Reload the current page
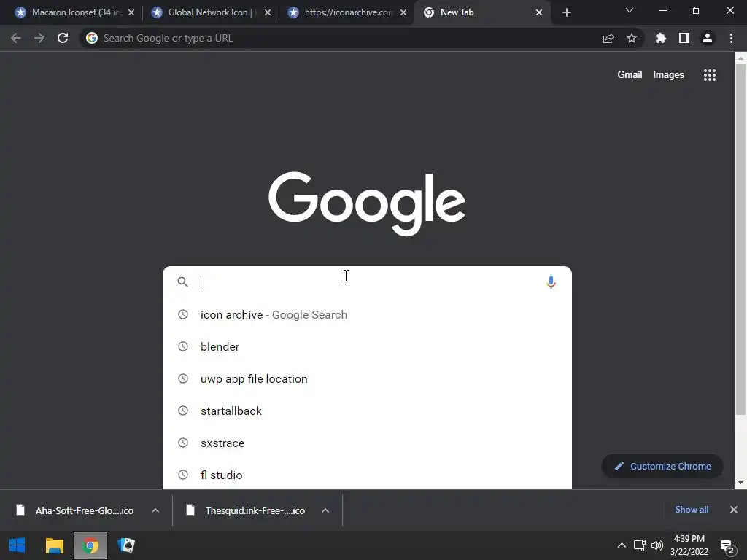 pyautogui.click(x=63, y=38)
